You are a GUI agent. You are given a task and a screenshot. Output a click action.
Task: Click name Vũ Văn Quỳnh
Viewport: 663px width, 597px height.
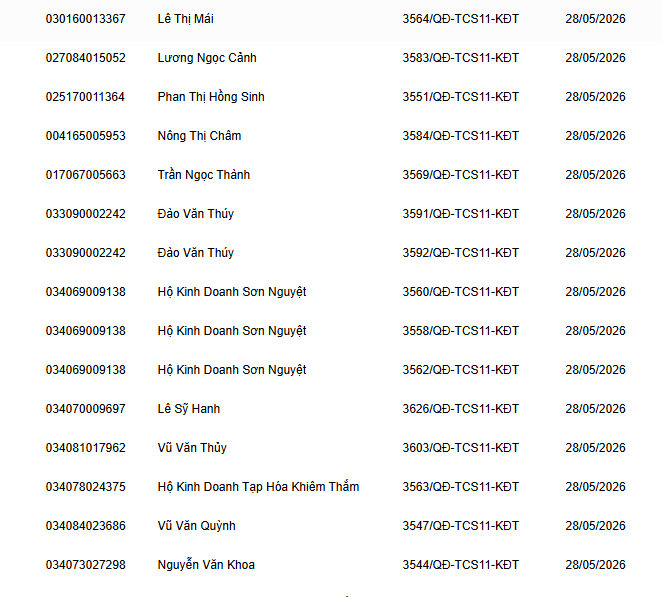pos(196,526)
